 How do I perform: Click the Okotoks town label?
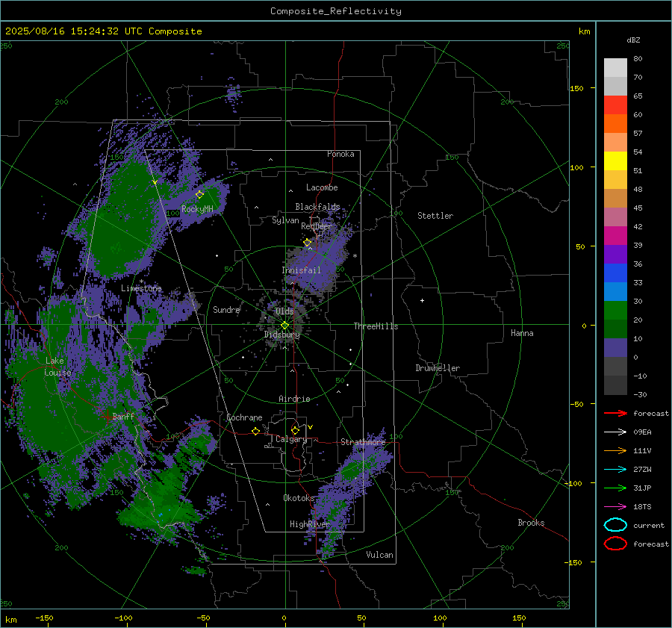299,498
